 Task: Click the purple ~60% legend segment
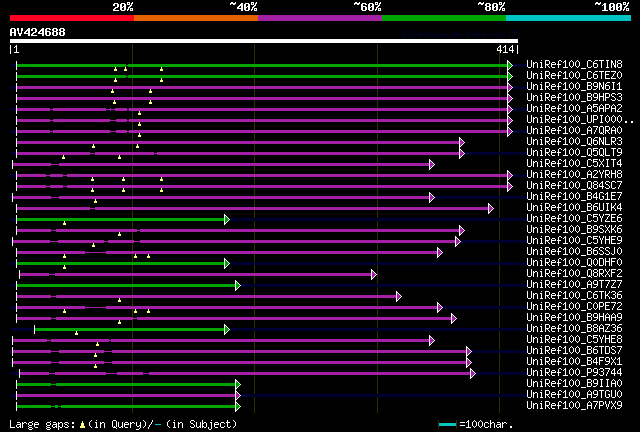(x=320, y=18)
